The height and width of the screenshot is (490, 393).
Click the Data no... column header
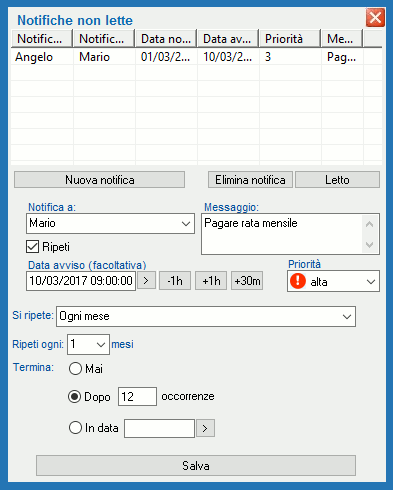[166, 39]
